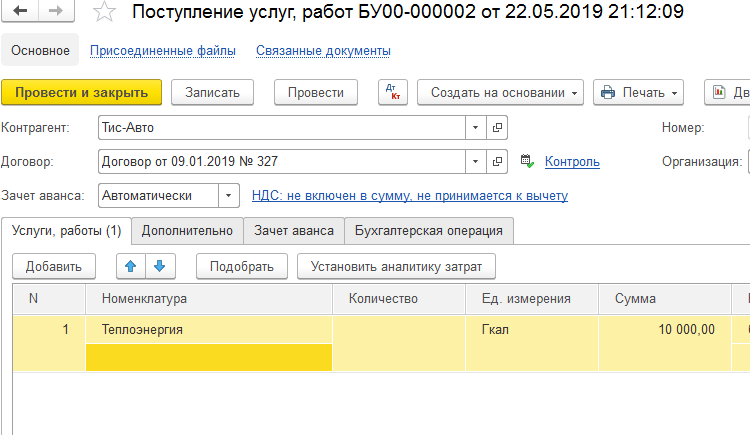750x435 pixels.
Task: Switch to Бухгалтерская операция tab
Action: (429, 230)
